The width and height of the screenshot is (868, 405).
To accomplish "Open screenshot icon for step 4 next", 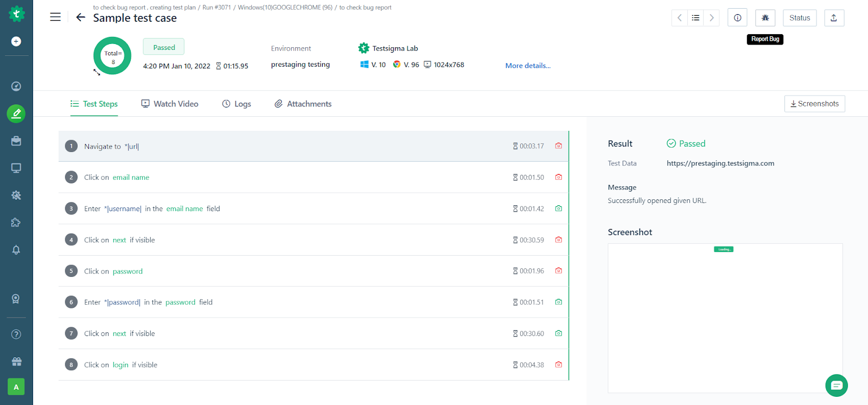I will (558, 240).
